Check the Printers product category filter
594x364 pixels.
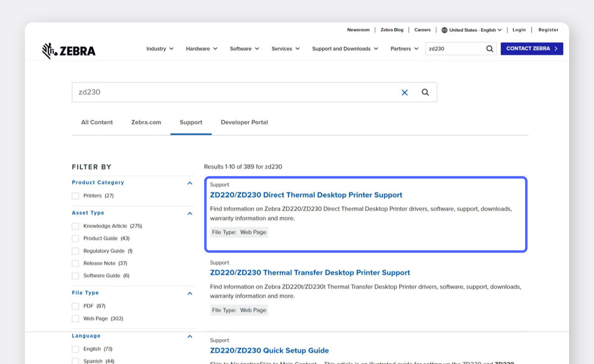tap(75, 196)
